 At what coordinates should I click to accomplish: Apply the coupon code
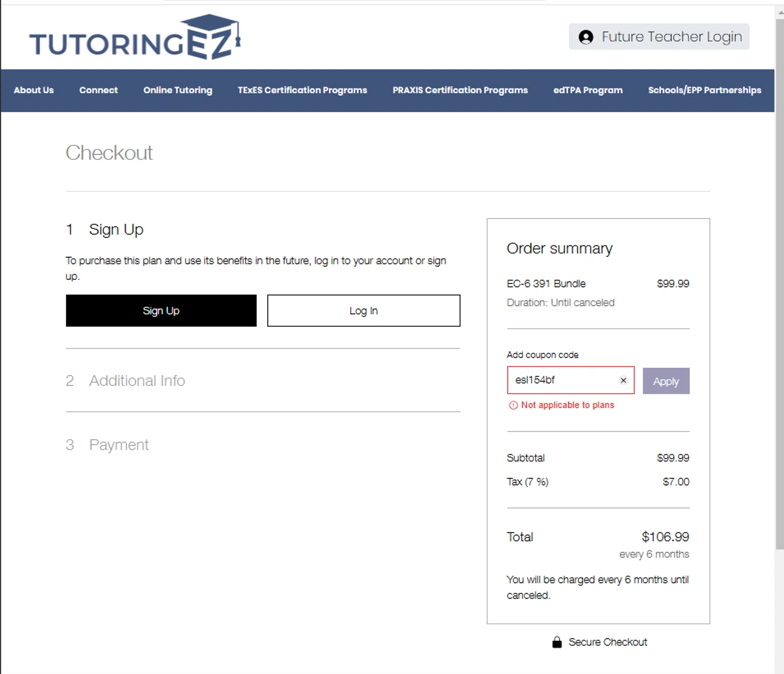coord(666,381)
